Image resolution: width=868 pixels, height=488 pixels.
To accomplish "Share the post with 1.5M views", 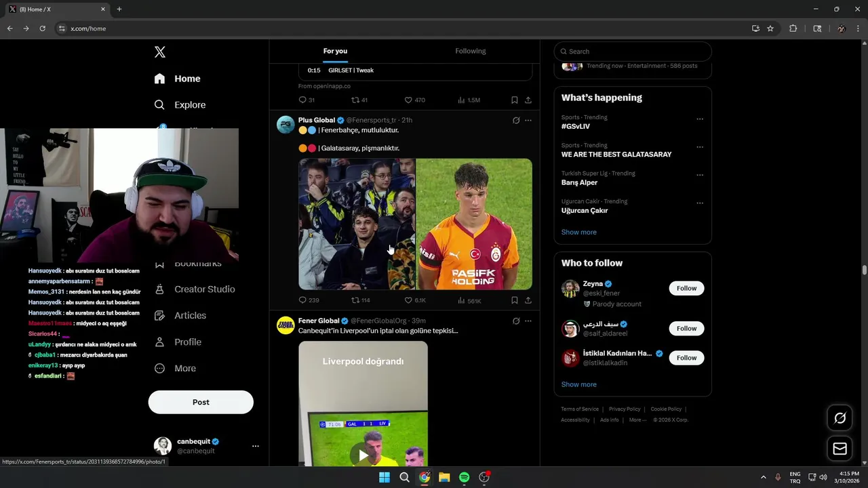I will point(528,100).
